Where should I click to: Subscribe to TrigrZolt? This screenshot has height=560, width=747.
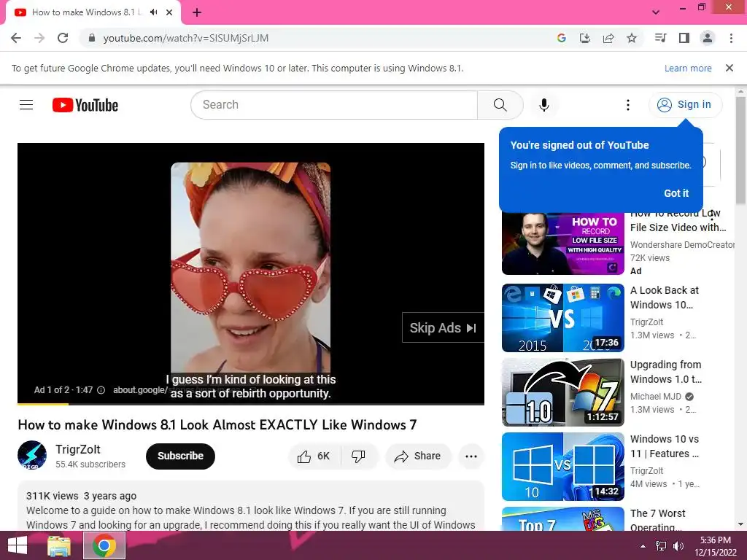tap(180, 456)
